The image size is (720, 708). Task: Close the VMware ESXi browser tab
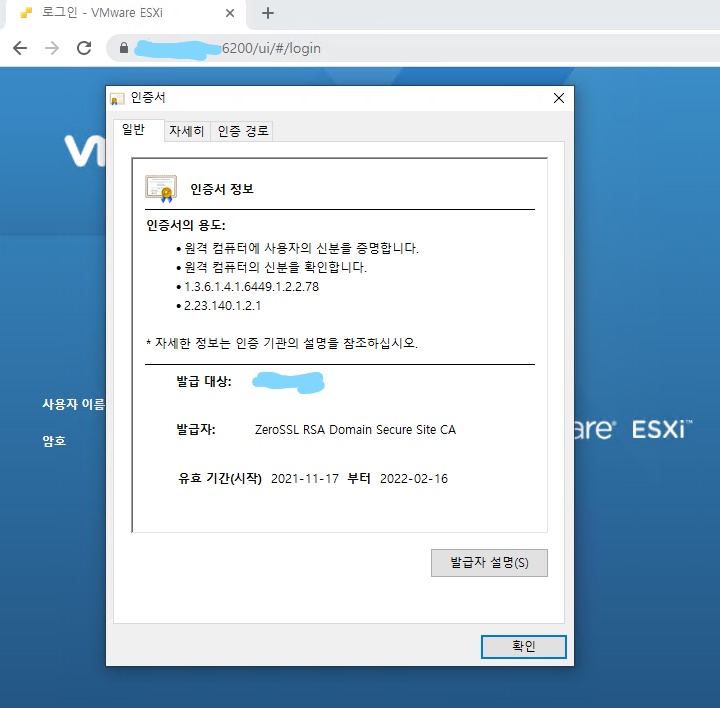(230, 13)
